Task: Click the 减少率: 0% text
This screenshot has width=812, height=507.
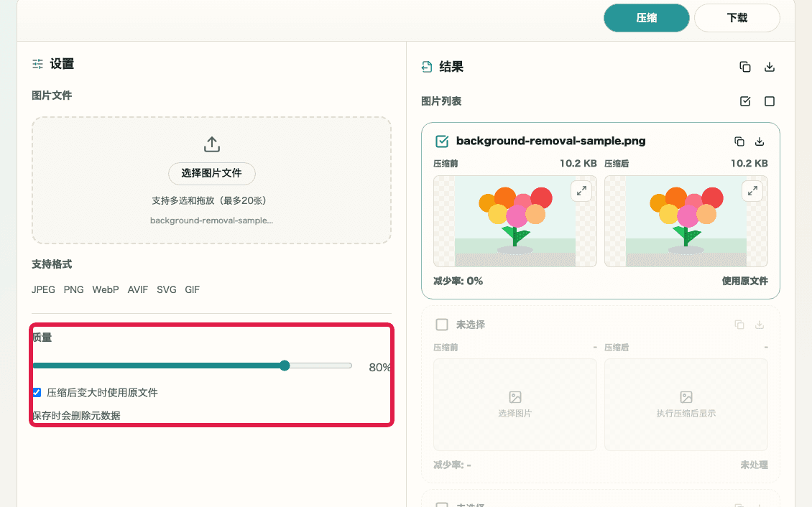Action: [458, 281]
